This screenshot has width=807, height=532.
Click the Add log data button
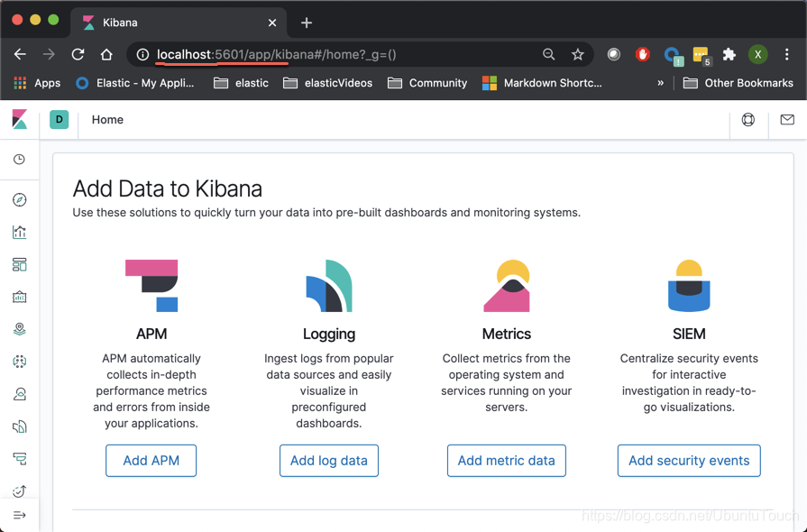click(x=329, y=461)
